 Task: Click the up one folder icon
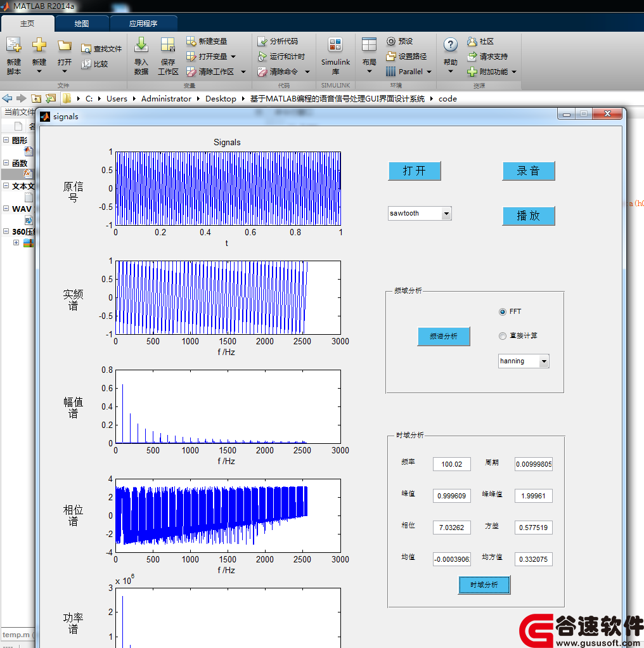pyautogui.click(x=36, y=98)
